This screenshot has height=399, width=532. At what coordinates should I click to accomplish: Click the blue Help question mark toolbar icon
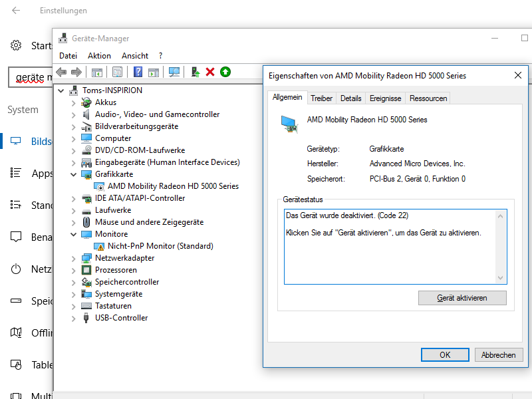tap(138, 72)
